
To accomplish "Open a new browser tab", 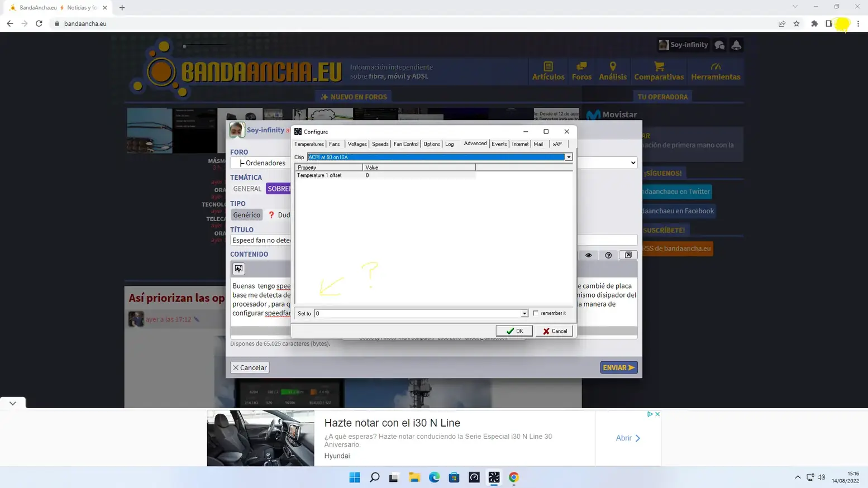I will 122,8.
